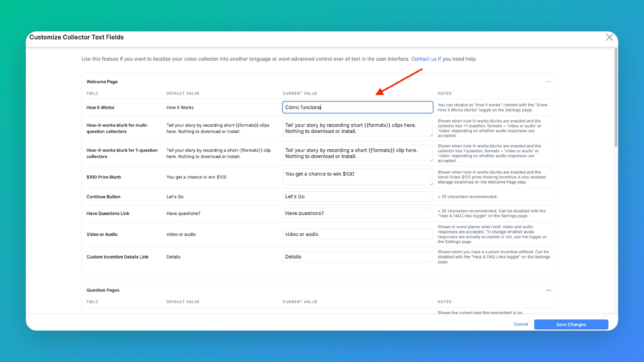The height and width of the screenshot is (362, 644).
Task: Click the Welcome Page section heading
Action: tap(102, 82)
